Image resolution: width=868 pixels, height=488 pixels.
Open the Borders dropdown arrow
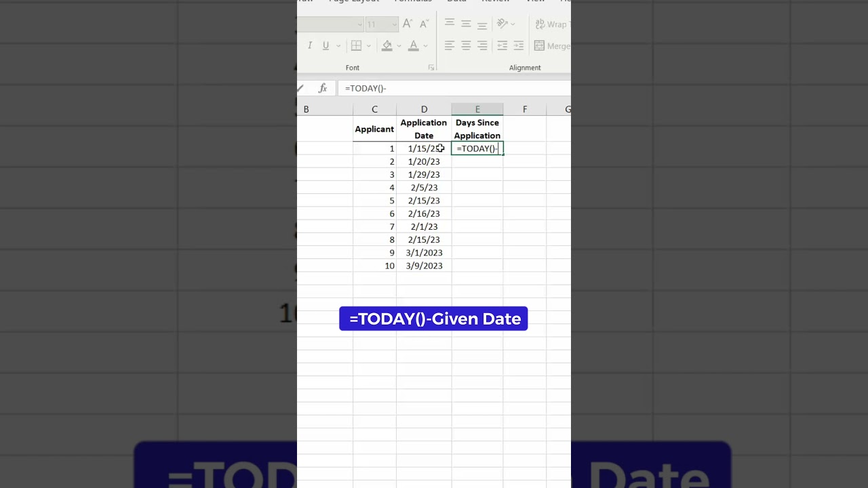click(369, 45)
